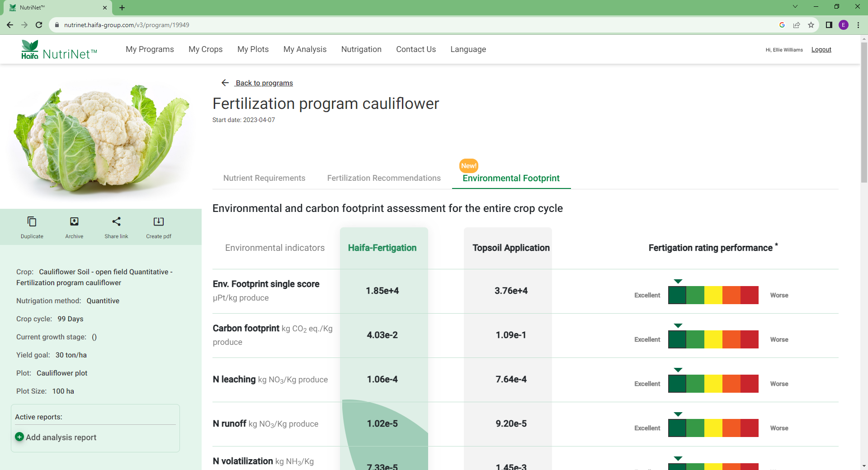Click the green plus icon for Add analysis report
This screenshot has height=470, width=868.
click(19, 437)
